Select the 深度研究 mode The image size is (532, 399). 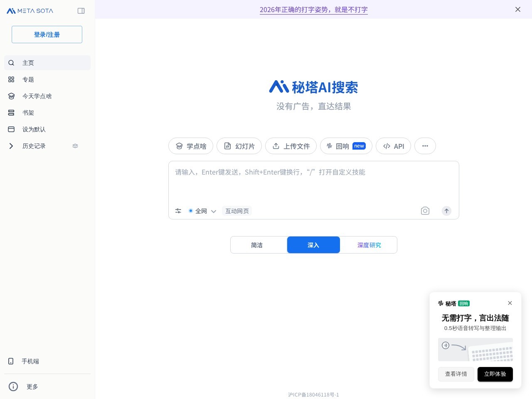pyautogui.click(x=369, y=245)
